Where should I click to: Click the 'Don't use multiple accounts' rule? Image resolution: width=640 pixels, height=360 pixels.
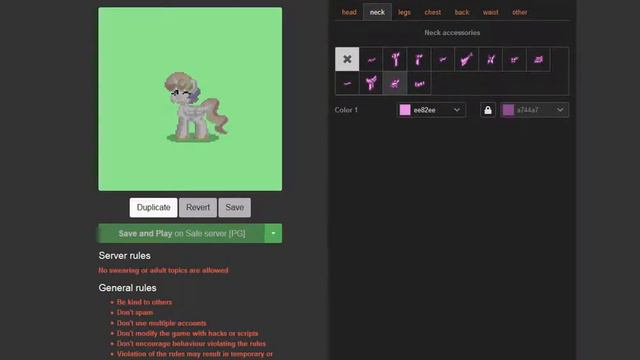point(162,323)
